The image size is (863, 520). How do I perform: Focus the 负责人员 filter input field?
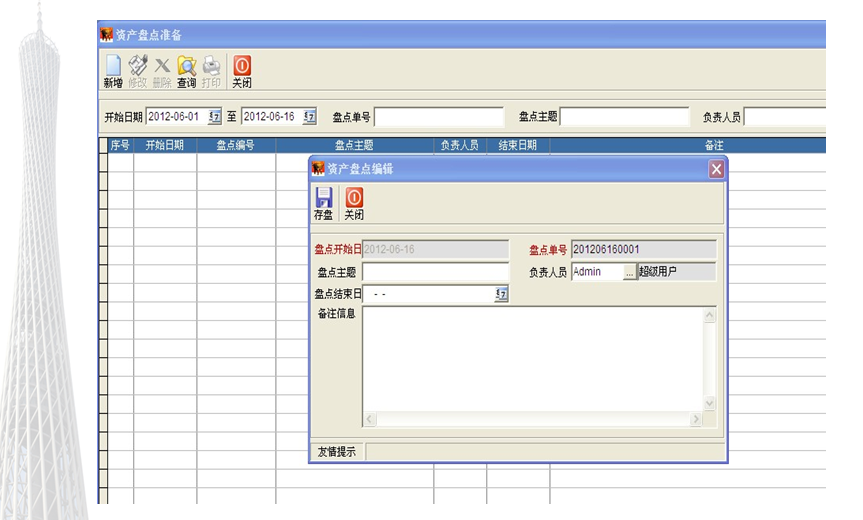785,117
